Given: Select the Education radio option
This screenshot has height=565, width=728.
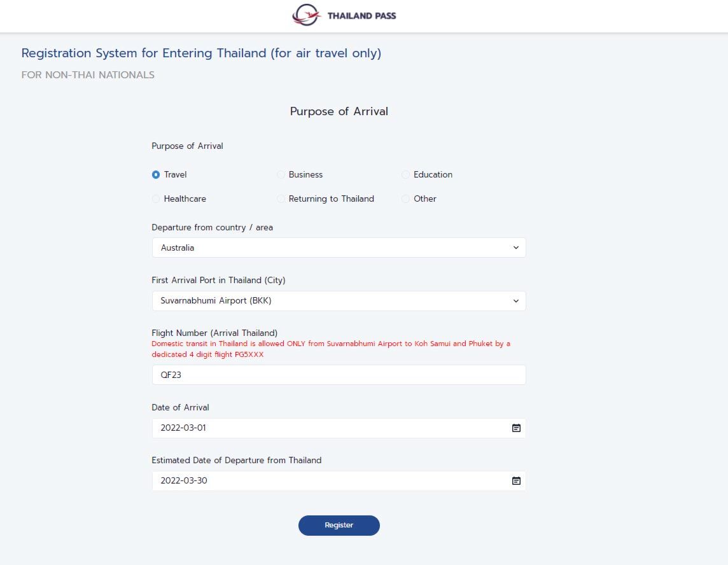Looking at the screenshot, I should (405, 175).
